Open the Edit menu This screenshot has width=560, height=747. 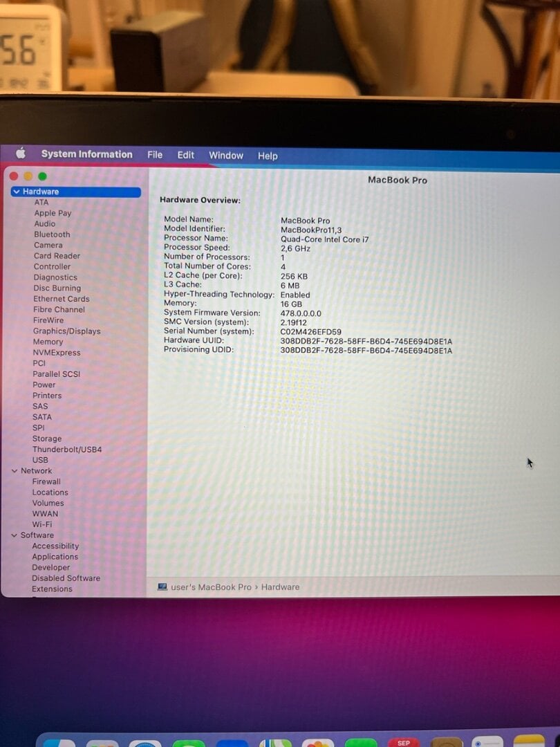[186, 156]
